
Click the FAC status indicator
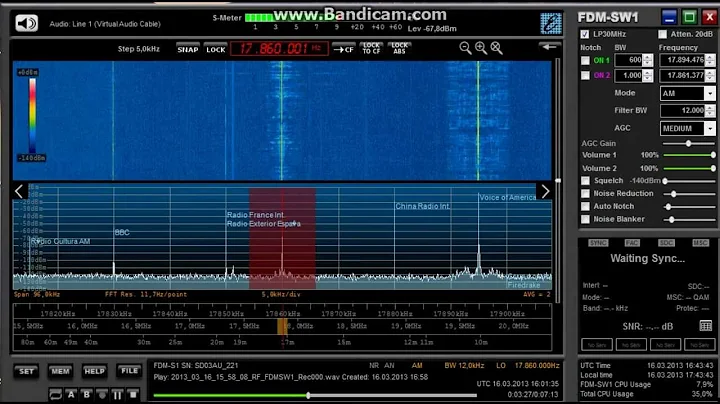click(x=632, y=243)
